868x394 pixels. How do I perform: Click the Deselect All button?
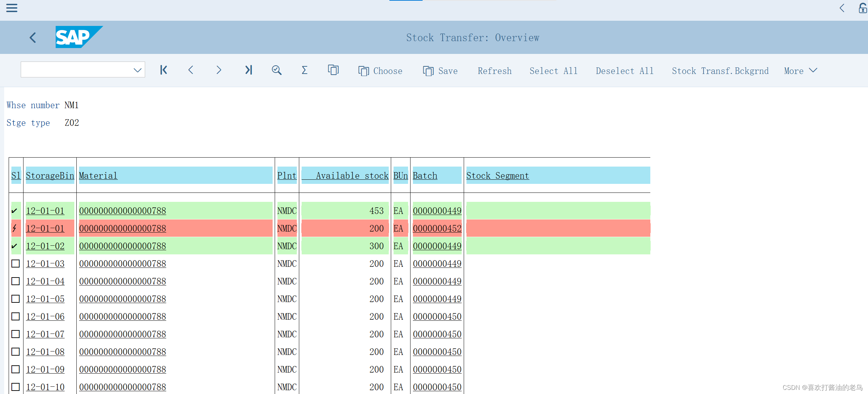pos(624,71)
